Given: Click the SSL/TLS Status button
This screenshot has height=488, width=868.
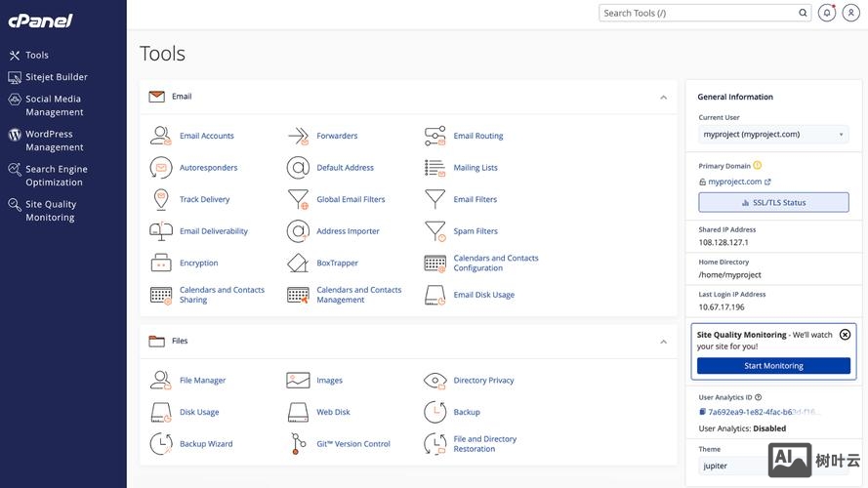Looking at the screenshot, I should [x=773, y=202].
